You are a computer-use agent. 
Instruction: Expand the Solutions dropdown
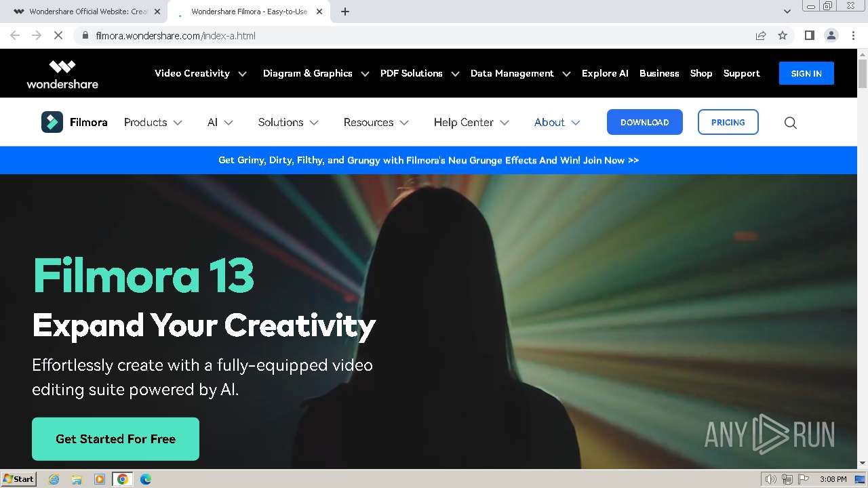pyautogui.click(x=288, y=123)
